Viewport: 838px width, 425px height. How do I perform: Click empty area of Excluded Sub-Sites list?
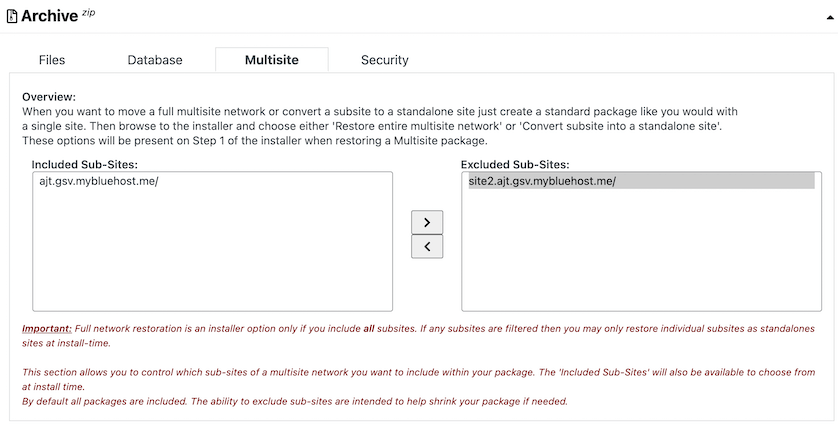click(x=641, y=251)
